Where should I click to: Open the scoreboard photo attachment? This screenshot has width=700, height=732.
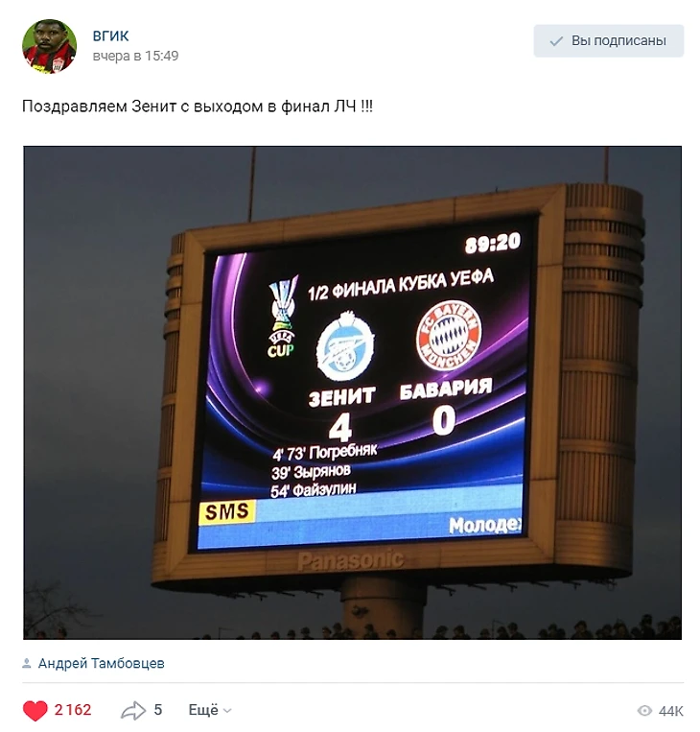[x=352, y=392]
